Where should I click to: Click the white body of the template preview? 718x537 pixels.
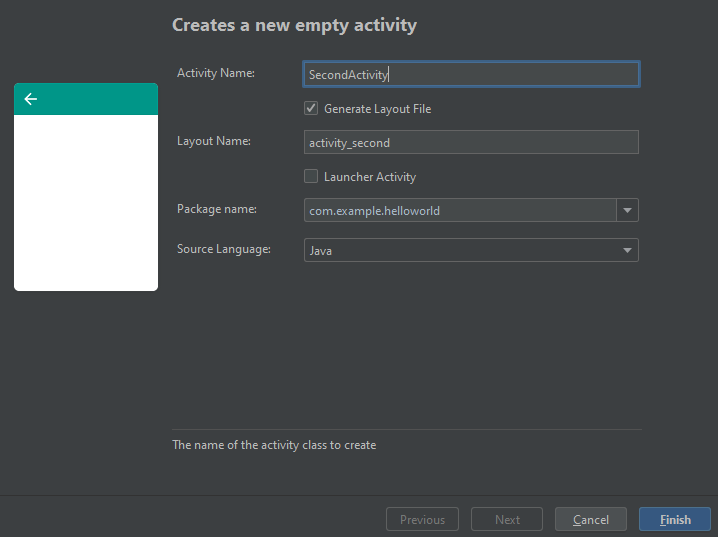coord(86,202)
